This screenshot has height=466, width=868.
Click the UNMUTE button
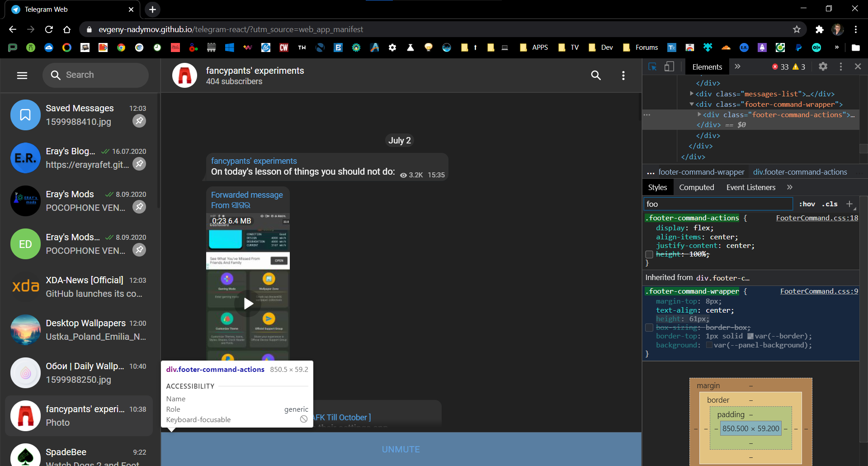click(401, 449)
